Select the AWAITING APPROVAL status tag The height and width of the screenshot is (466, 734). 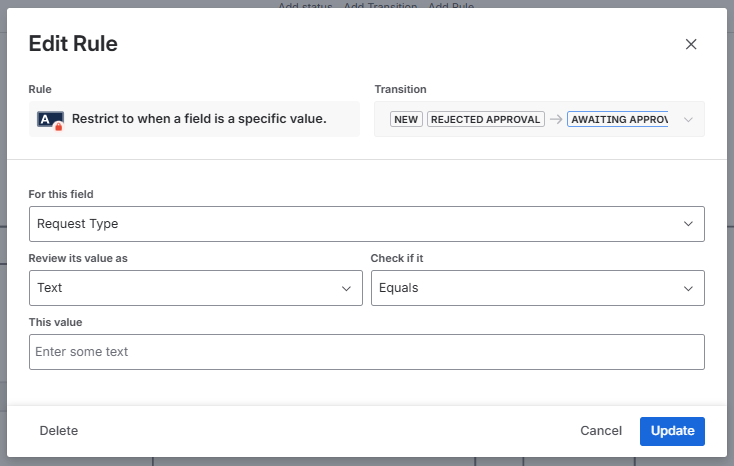(x=617, y=119)
